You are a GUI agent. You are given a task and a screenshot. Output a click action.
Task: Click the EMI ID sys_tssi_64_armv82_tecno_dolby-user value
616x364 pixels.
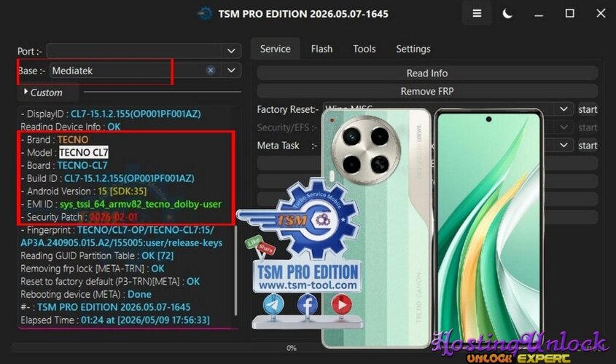click(141, 204)
